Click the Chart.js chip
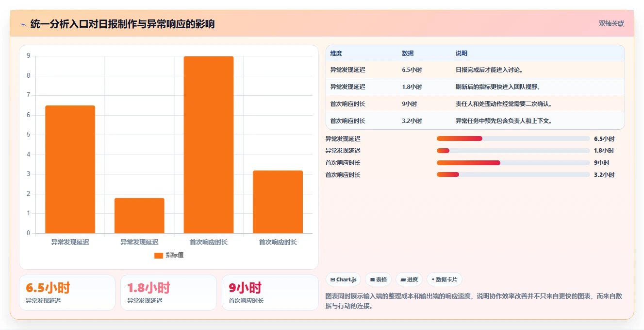This screenshot has height=330, width=644. (343, 279)
